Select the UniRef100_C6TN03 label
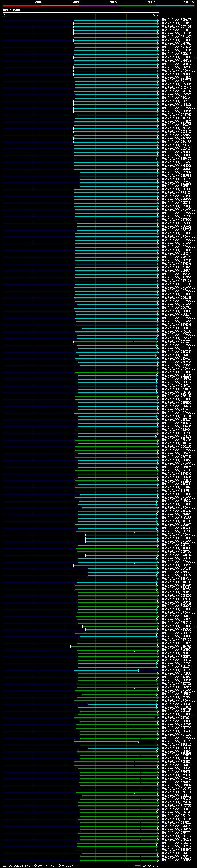This screenshot has width=197, height=868. 177,40
